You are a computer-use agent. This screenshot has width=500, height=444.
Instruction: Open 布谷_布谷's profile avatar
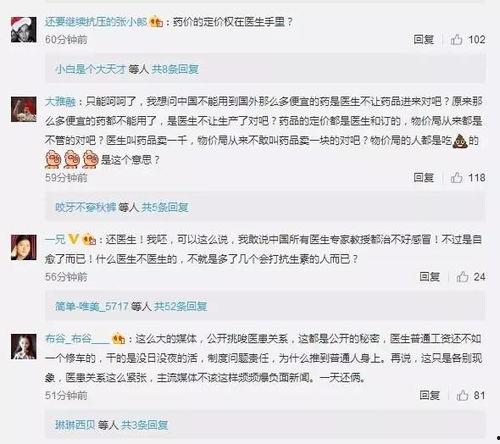tap(24, 346)
